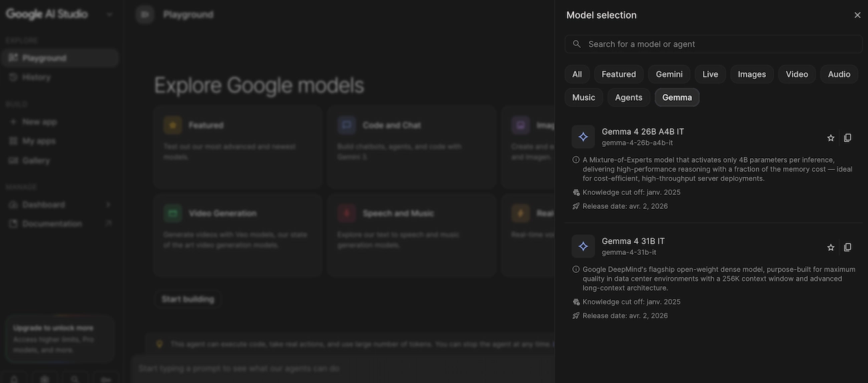Filter models by Images

[752, 74]
